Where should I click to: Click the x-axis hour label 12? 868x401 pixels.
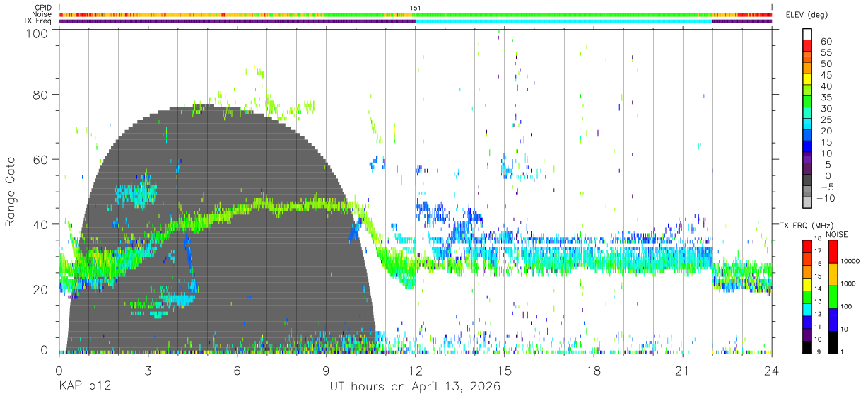[x=416, y=371]
